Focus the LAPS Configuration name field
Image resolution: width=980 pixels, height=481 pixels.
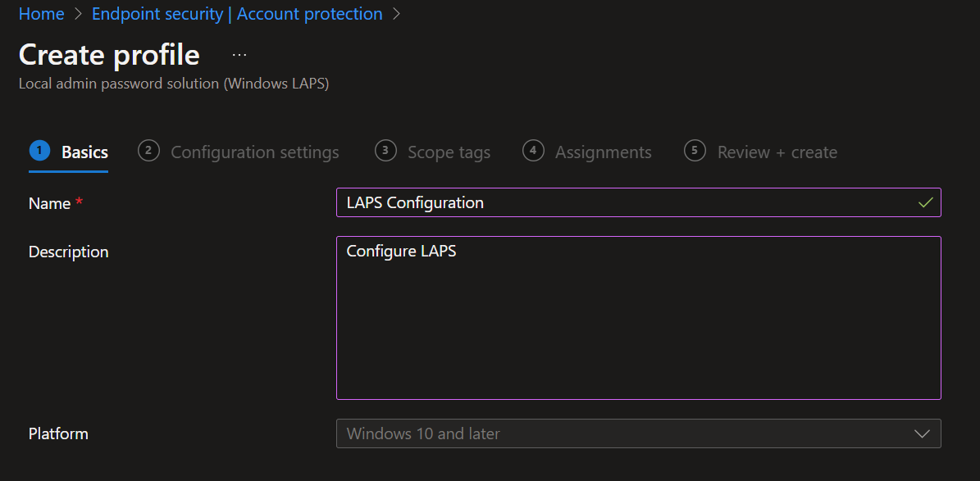pos(623,202)
